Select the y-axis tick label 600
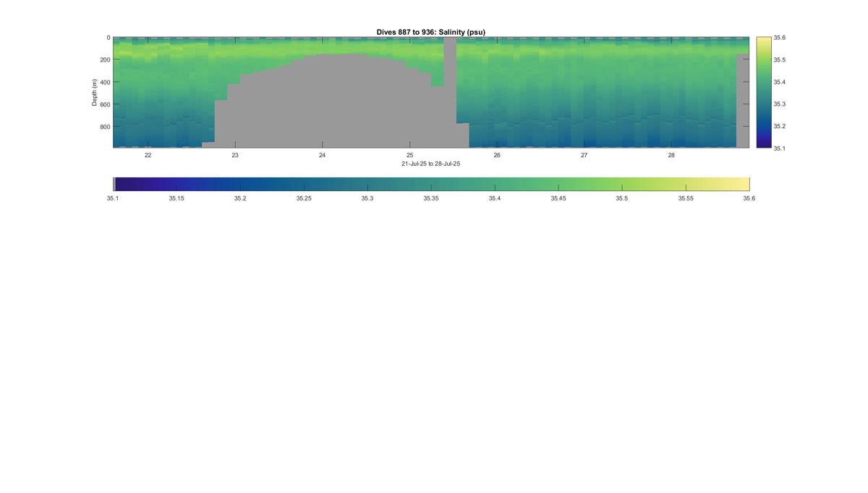This screenshot has height=493, width=868. click(x=105, y=104)
